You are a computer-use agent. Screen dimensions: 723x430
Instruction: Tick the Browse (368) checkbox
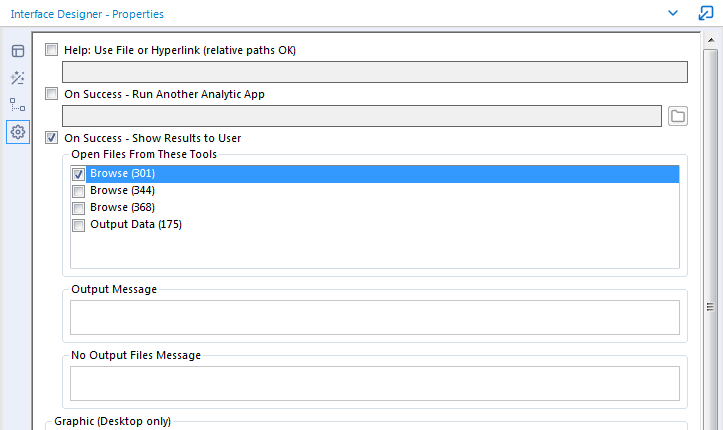click(79, 208)
